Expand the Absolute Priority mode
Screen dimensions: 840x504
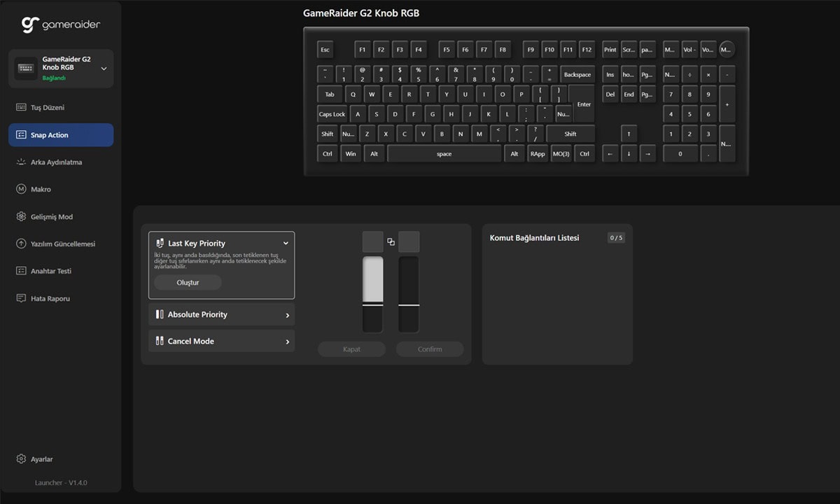coord(221,315)
